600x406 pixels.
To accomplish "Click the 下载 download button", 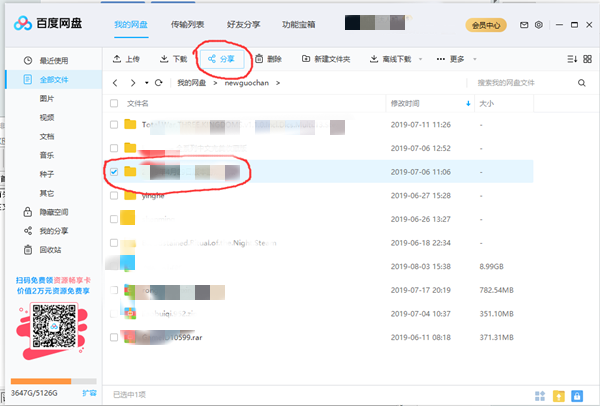I will pyautogui.click(x=173, y=59).
